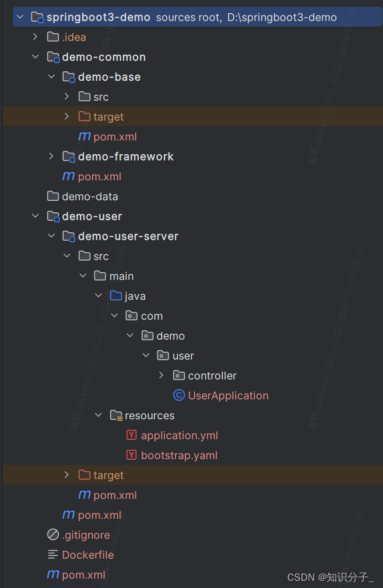Click Maven icon of demo-user pom.xml
Viewport: 383px width, 588px height.
69,514
